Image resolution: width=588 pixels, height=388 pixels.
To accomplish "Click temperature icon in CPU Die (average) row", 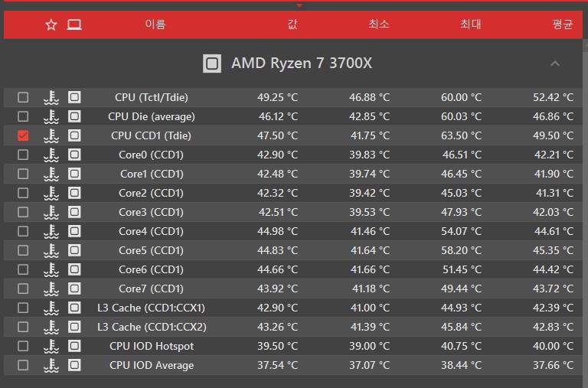I will click(51, 116).
